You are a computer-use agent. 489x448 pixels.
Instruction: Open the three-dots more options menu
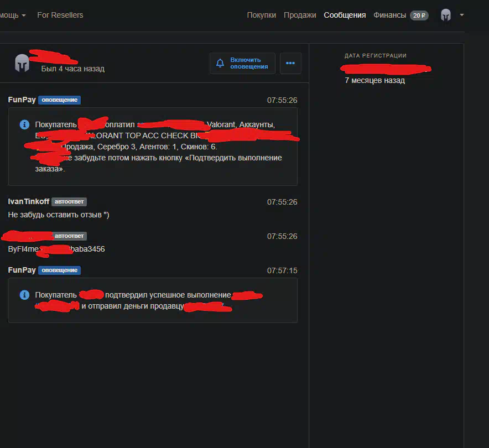click(290, 63)
